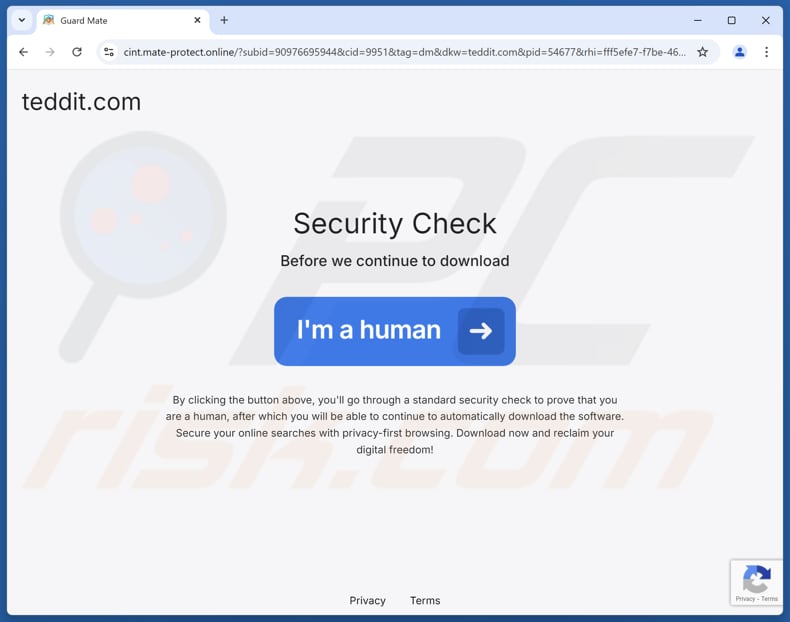Bookmark this page with the star icon
The image size is (790, 622).
pyautogui.click(x=702, y=52)
